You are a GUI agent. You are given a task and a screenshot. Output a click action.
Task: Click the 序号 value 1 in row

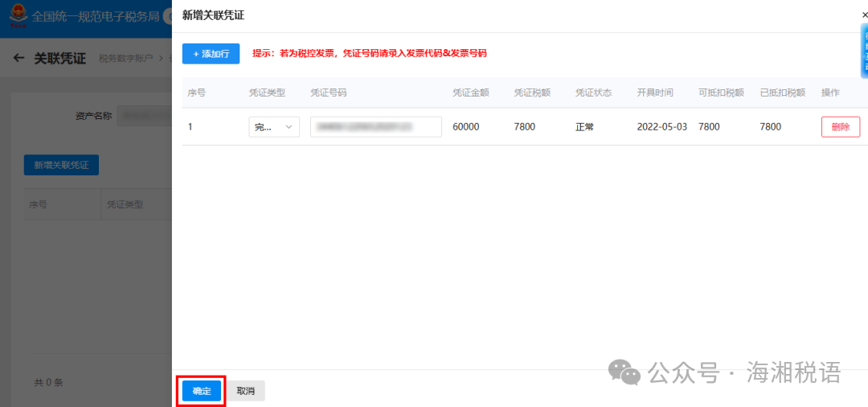click(x=190, y=127)
